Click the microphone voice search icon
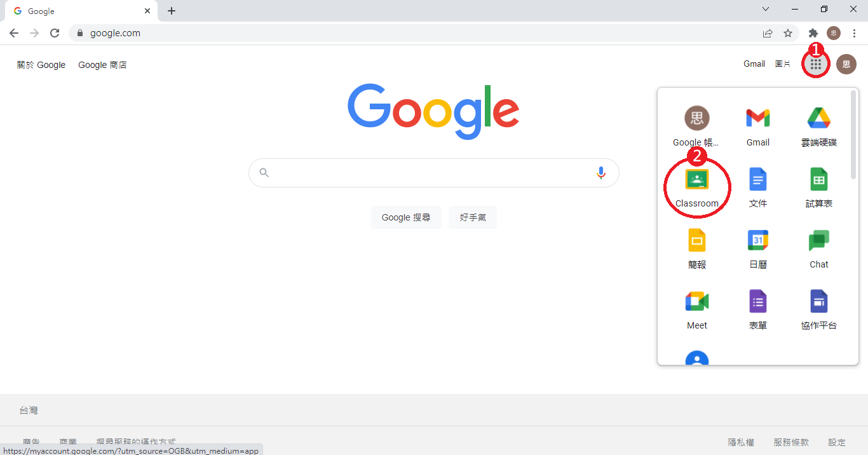Image resolution: width=868 pixels, height=455 pixels. pos(601,173)
